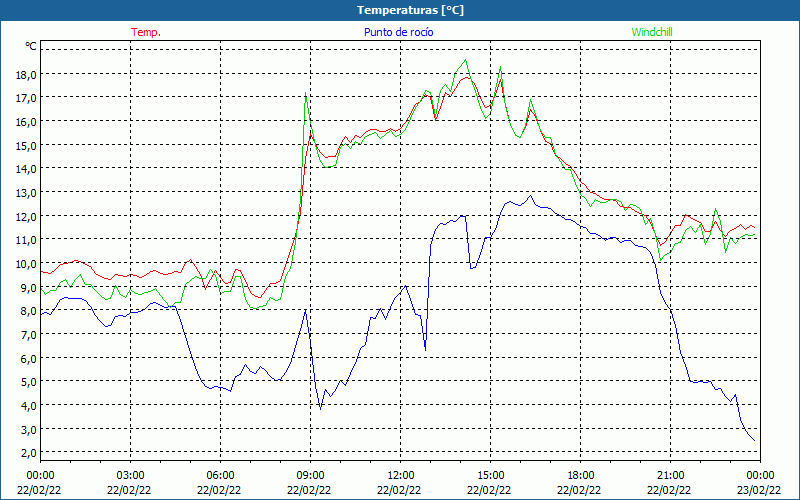Click the 16,0 y-axis value
Screen dimensions: 800x500
coord(27,122)
